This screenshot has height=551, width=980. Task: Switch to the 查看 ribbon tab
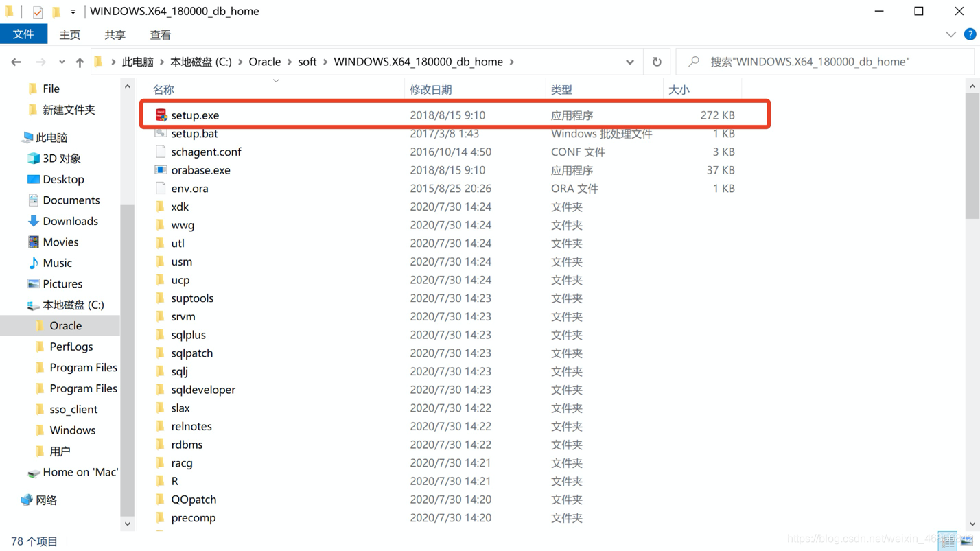(x=161, y=35)
